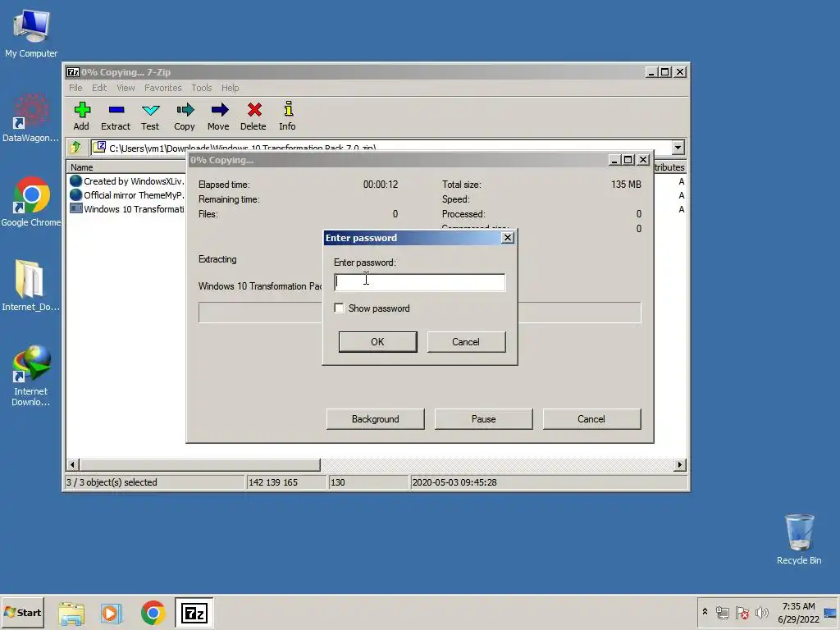Open the Tools menu
The image size is (840, 630).
tap(202, 88)
